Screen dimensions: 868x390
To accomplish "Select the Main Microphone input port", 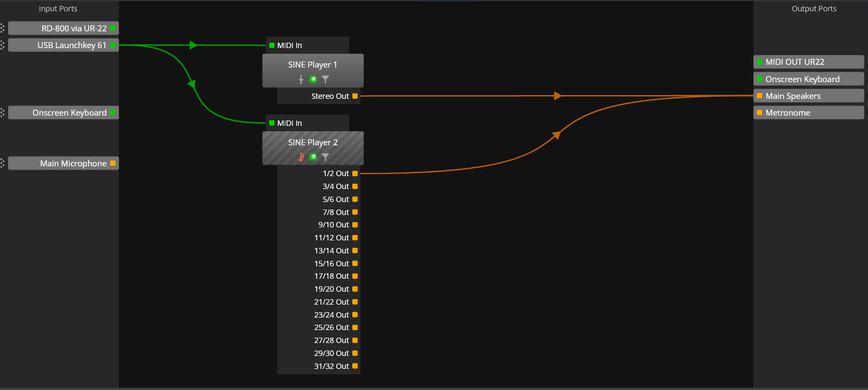I will click(63, 163).
